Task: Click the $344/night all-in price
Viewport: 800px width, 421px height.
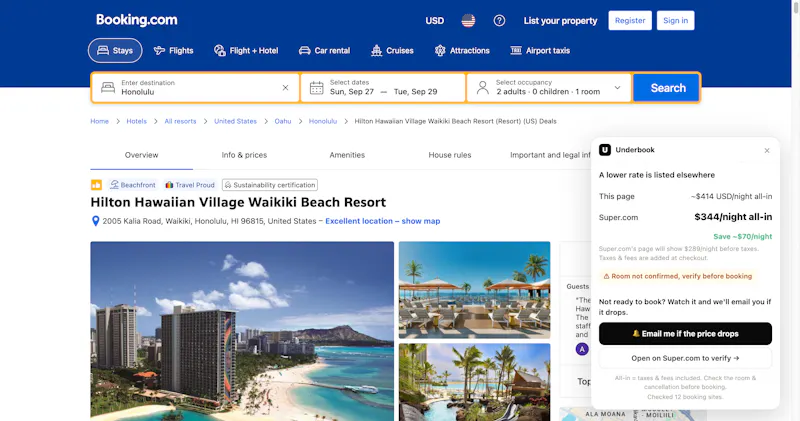Action: point(733,217)
